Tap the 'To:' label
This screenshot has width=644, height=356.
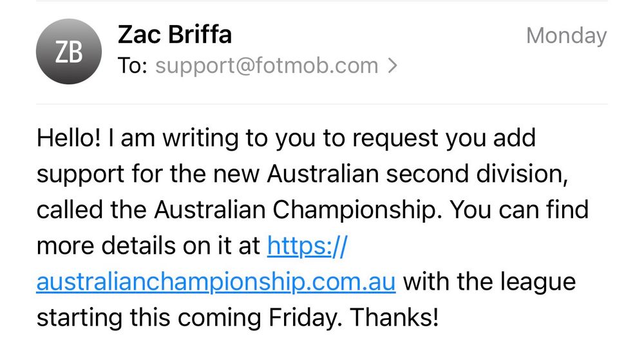coord(132,66)
